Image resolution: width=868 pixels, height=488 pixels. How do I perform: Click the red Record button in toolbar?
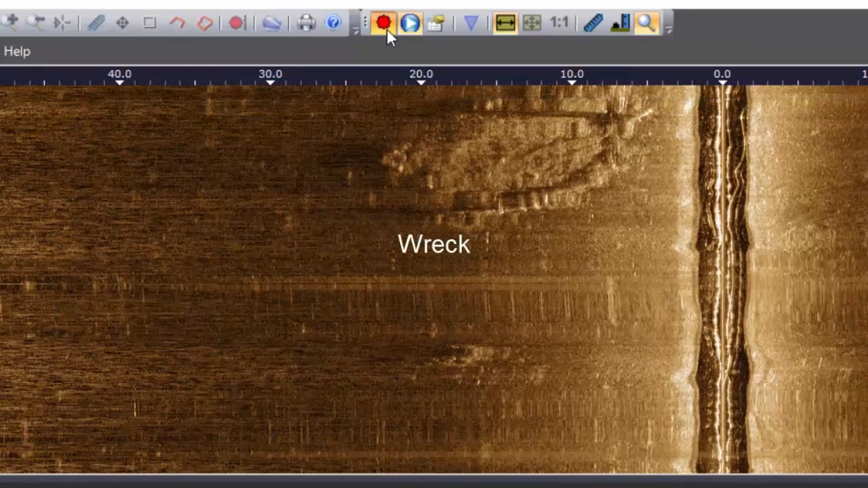click(x=384, y=23)
